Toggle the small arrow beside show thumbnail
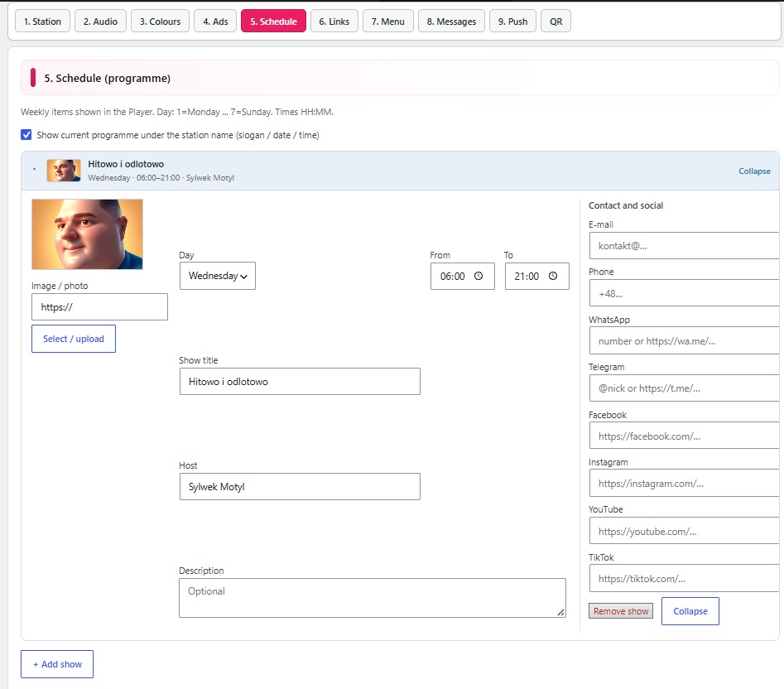Viewport: 784px width, 689px height. click(x=34, y=170)
